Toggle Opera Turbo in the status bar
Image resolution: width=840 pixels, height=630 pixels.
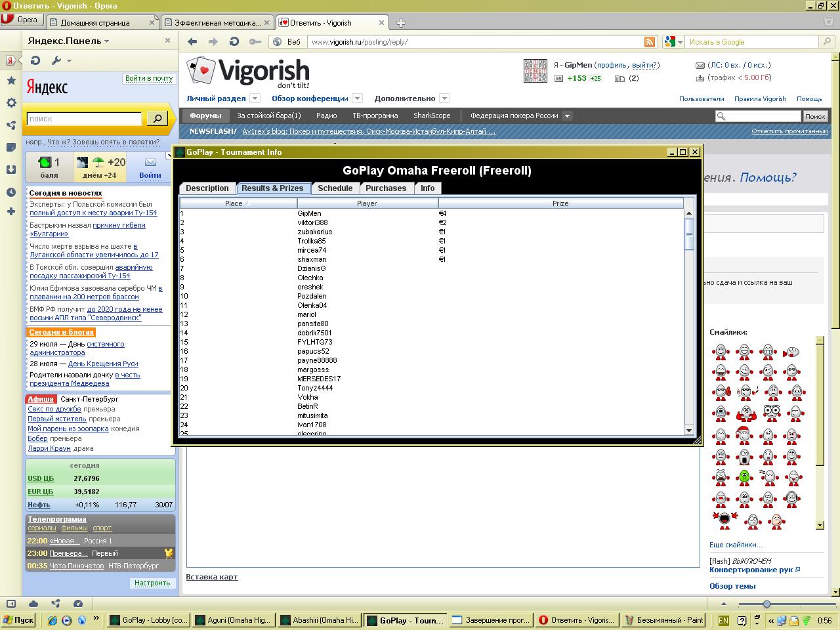[x=78, y=604]
